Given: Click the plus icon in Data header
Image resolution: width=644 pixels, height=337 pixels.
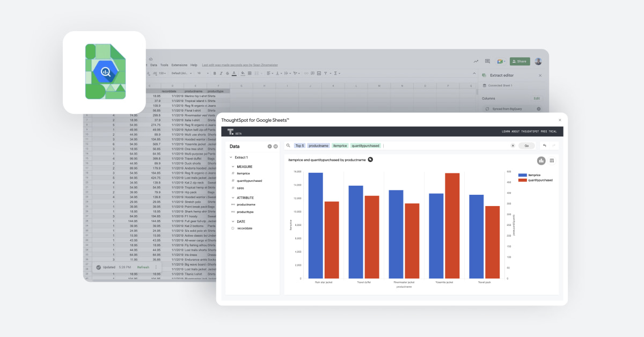Looking at the screenshot, I should pos(269,146).
